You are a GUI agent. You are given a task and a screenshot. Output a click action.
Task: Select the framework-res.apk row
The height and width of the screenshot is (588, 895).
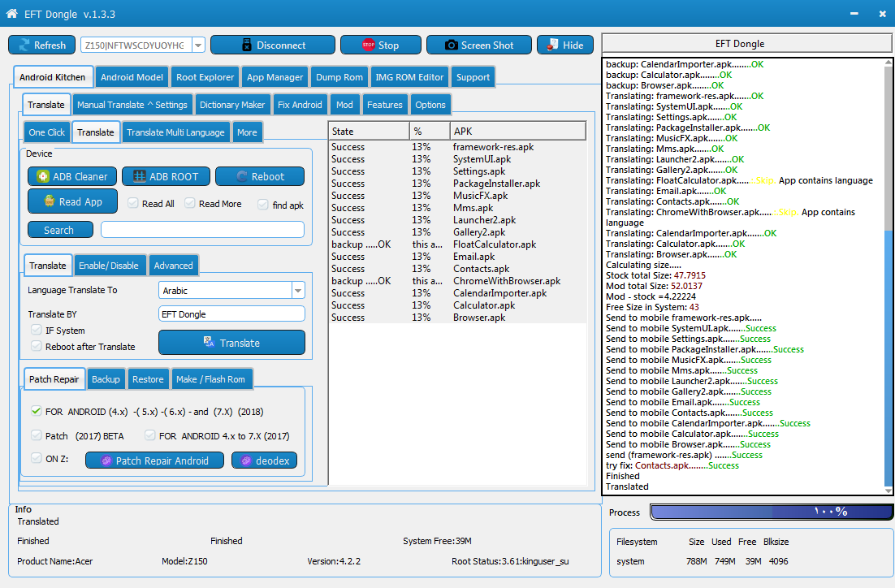458,147
